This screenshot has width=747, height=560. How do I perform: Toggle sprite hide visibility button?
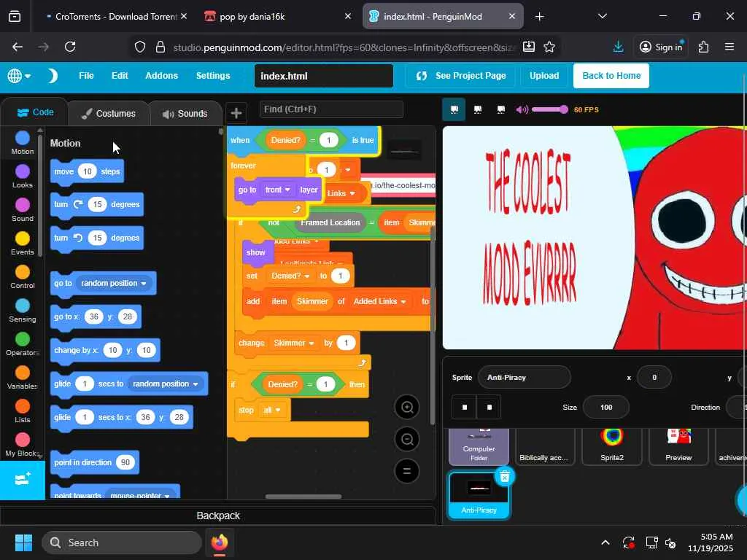(x=489, y=407)
